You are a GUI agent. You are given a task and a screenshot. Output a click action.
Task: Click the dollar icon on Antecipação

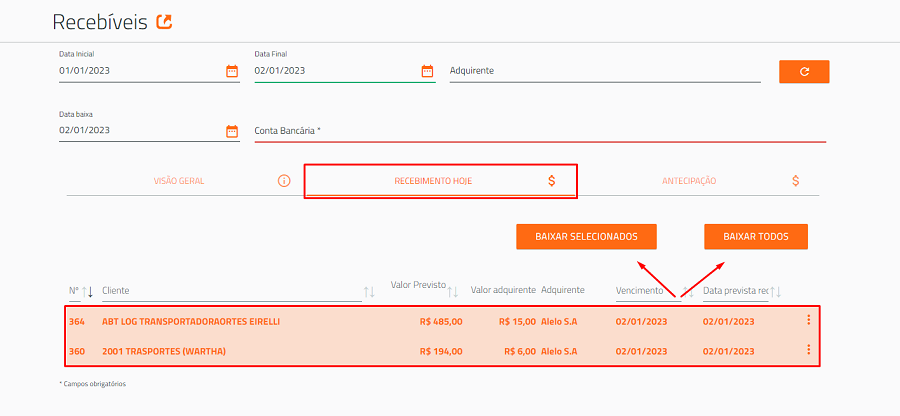[796, 181]
